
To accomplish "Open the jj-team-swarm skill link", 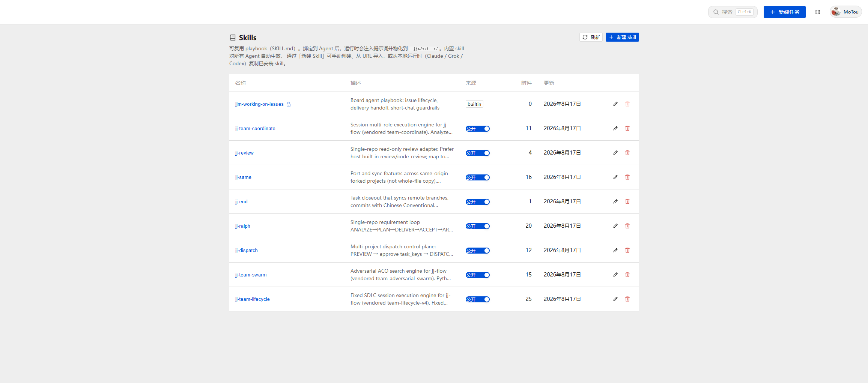I will coord(251,275).
